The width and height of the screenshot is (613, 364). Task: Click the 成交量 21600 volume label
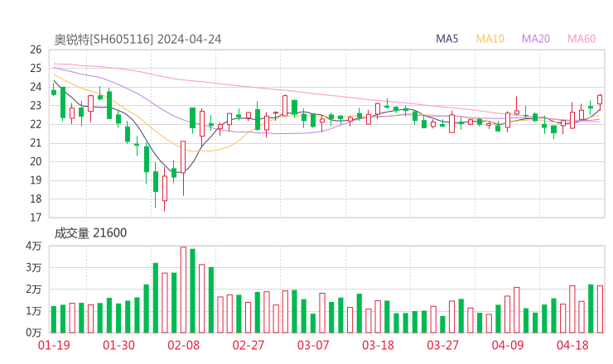pyautogui.click(x=90, y=233)
